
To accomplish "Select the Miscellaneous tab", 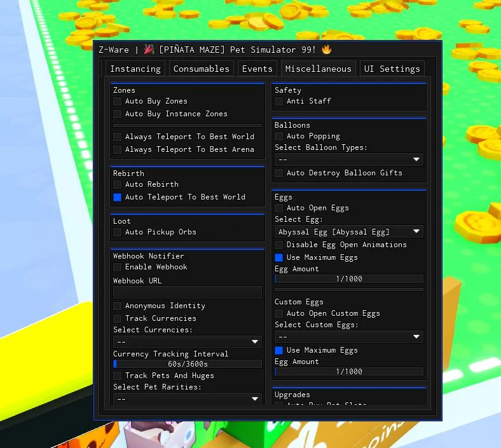I will pos(319,69).
